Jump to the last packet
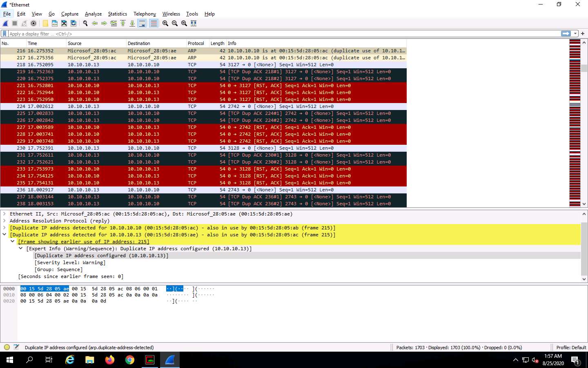Image resolution: width=588 pixels, height=368 pixels. (132, 23)
